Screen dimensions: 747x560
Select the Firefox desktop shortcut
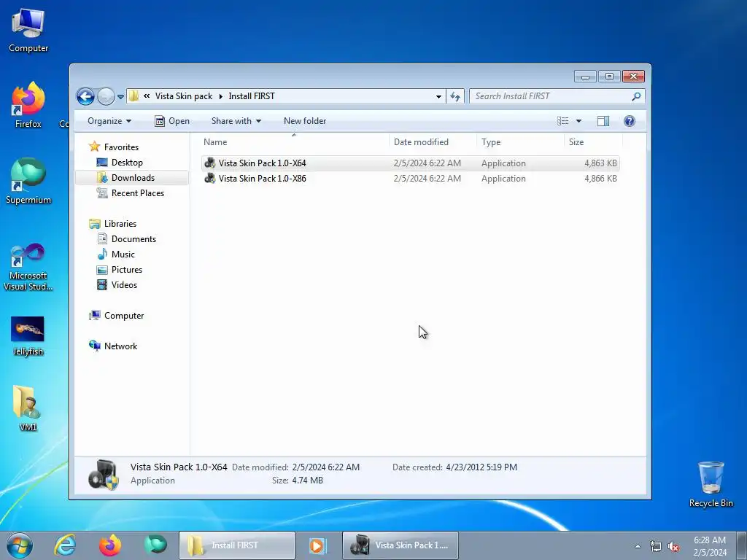pyautogui.click(x=28, y=105)
